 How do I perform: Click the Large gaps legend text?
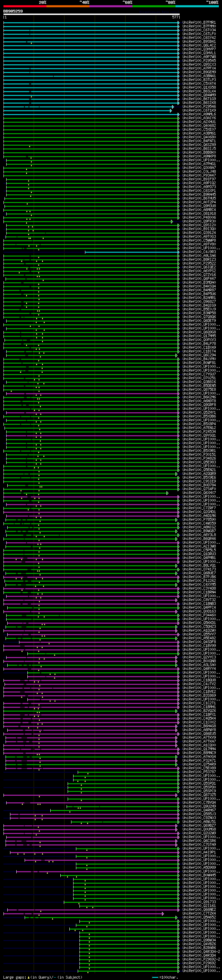click(15, 977)
